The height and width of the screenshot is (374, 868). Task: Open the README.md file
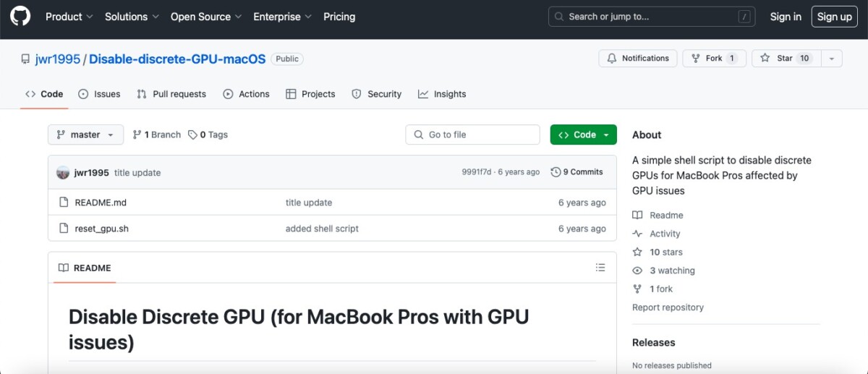(101, 203)
